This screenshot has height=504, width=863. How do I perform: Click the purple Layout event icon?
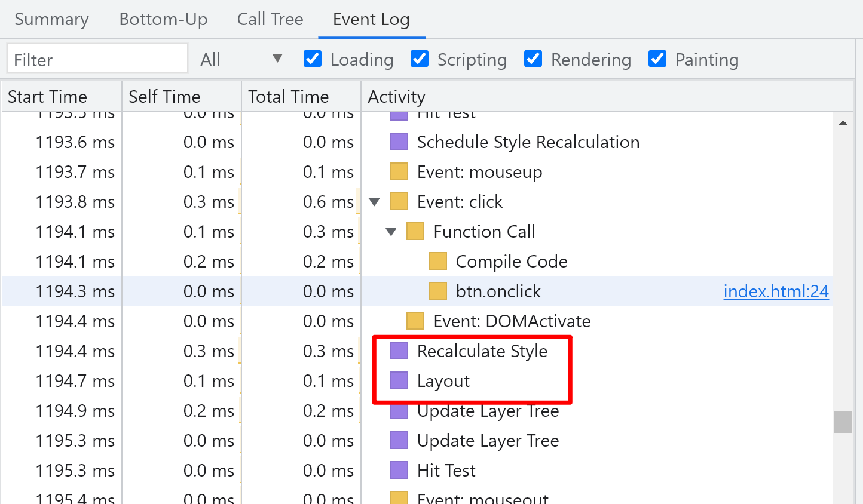[399, 381]
